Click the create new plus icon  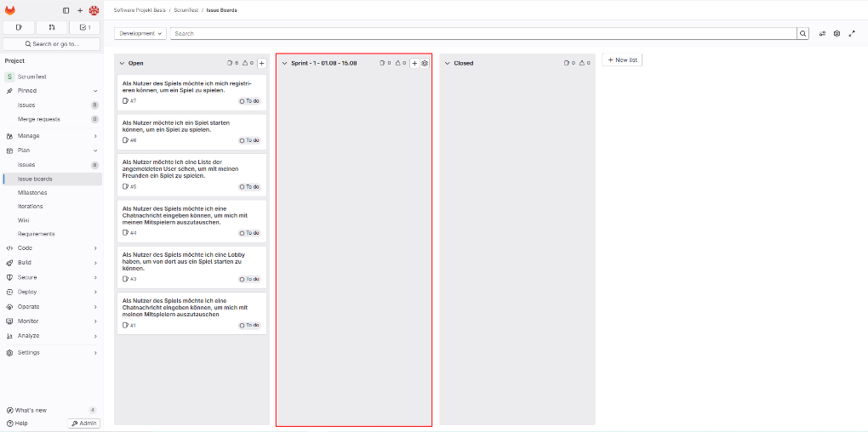click(80, 10)
